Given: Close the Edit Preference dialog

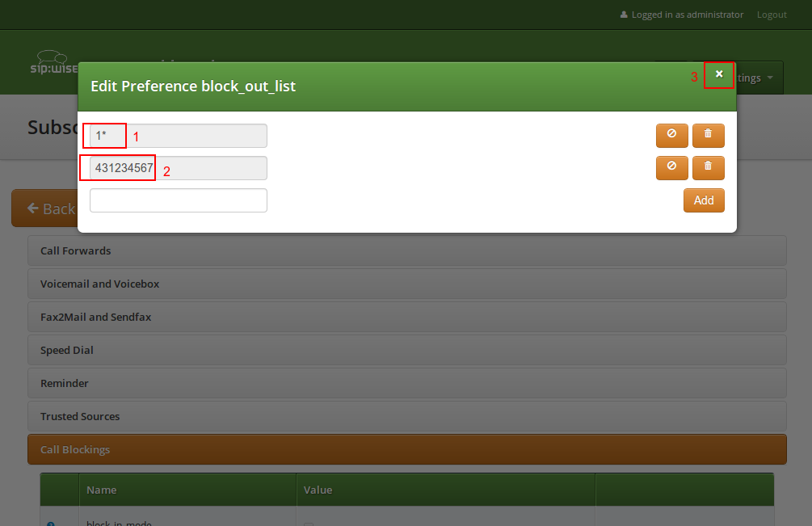Looking at the screenshot, I should [719, 74].
